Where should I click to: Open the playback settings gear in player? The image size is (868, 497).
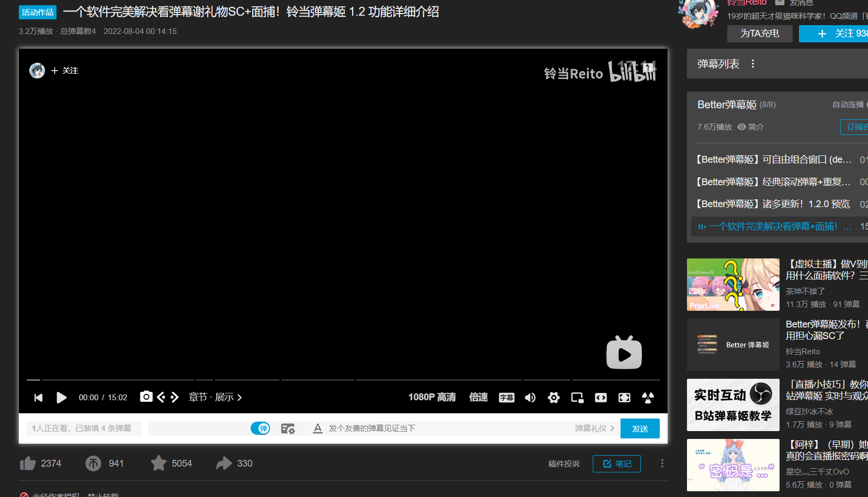[x=554, y=398]
